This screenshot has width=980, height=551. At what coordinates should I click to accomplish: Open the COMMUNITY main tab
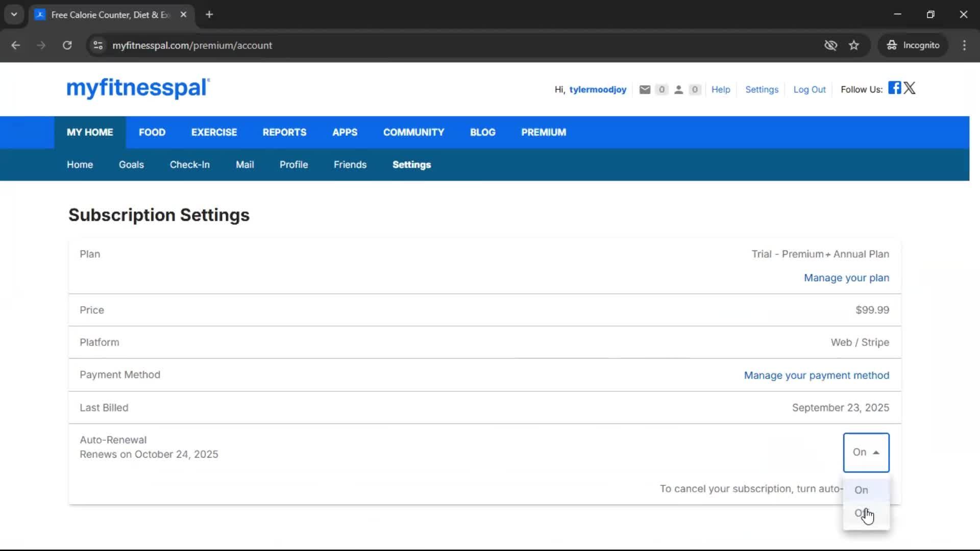(x=413, y=132)
